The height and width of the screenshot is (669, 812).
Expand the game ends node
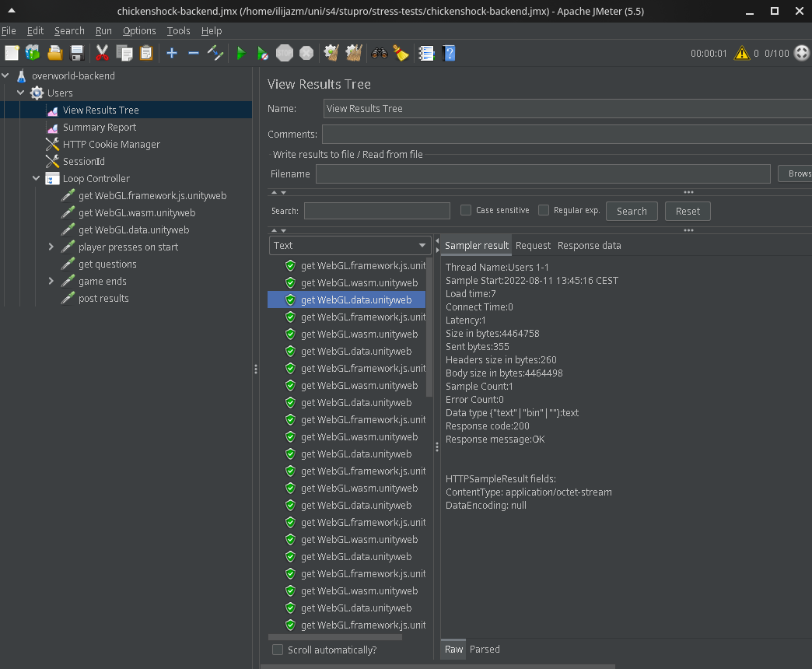coord(51,281)
